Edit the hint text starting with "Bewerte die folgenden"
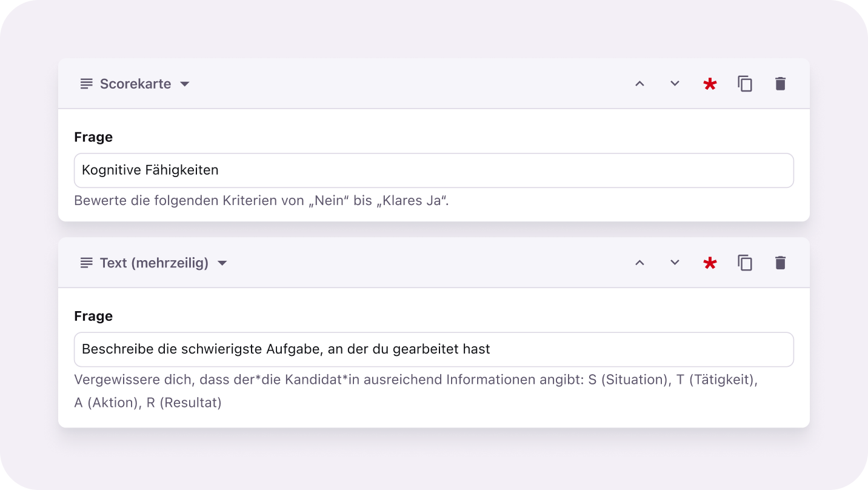 261,201
